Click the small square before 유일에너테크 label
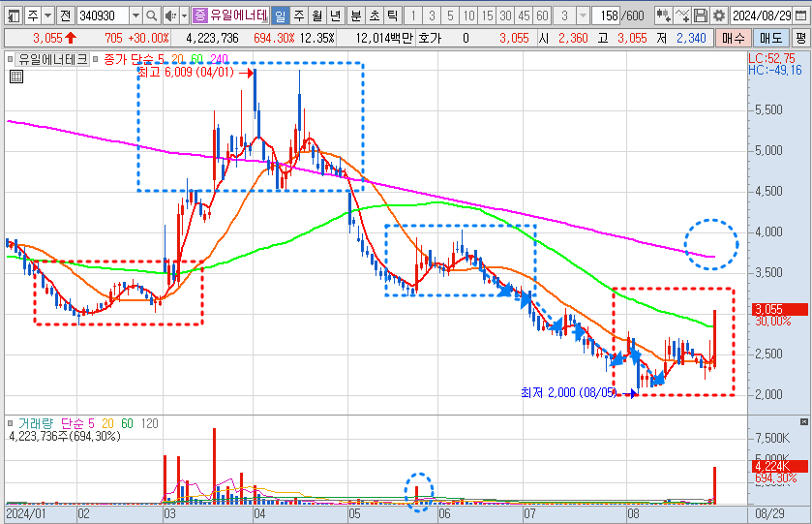 [x=11, y=60]
